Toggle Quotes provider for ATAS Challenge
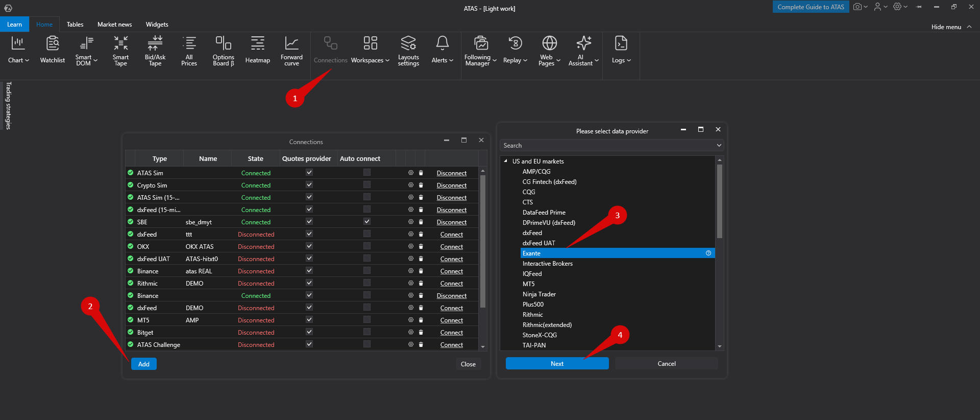Screen dimensions: 980x420 pos(309,344)
